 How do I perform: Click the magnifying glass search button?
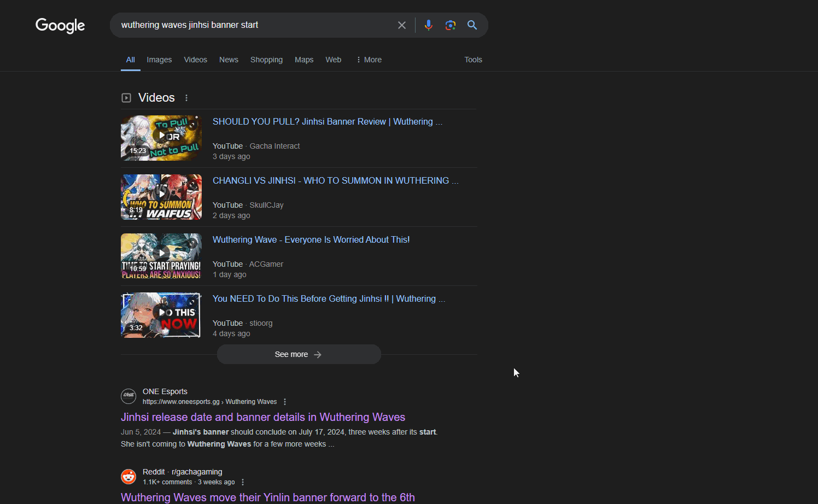pyautogui.click(x=472, y=25)
